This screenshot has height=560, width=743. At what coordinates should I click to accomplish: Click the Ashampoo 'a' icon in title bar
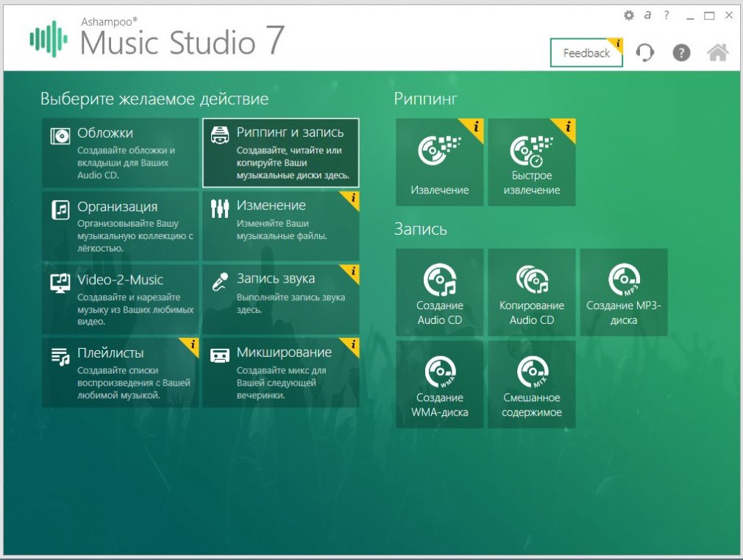(x=647, y=15)
